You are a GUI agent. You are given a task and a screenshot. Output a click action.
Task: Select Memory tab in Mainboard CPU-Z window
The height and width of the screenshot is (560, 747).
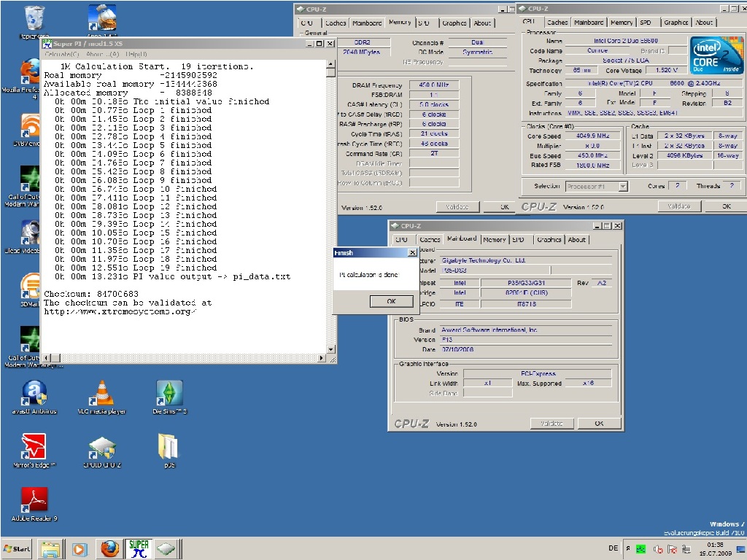click(494, 239)
